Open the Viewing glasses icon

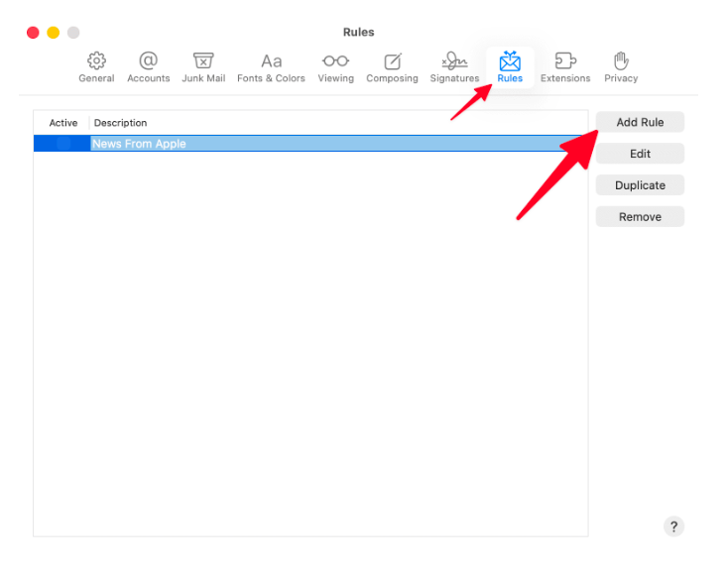335,60
